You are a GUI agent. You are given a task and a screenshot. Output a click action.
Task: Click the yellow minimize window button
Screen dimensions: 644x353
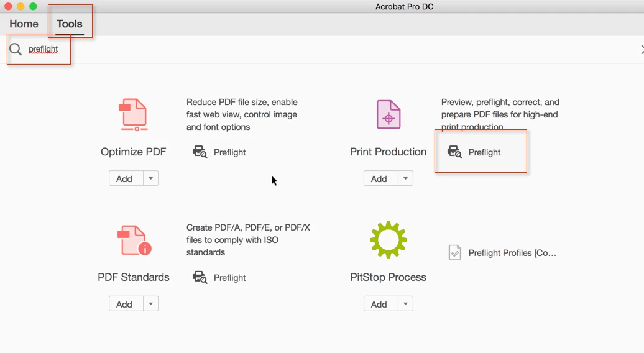click(21, 7)
